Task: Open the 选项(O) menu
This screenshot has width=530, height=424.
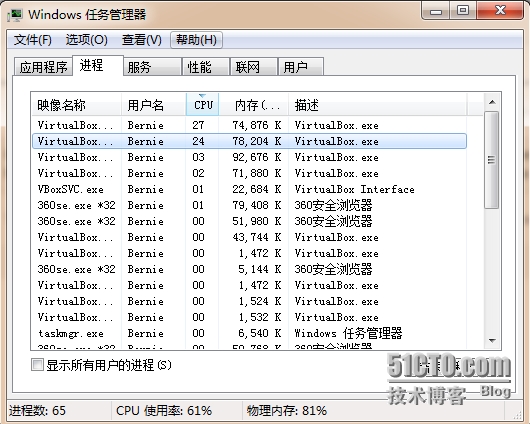Action: (87, 40)
